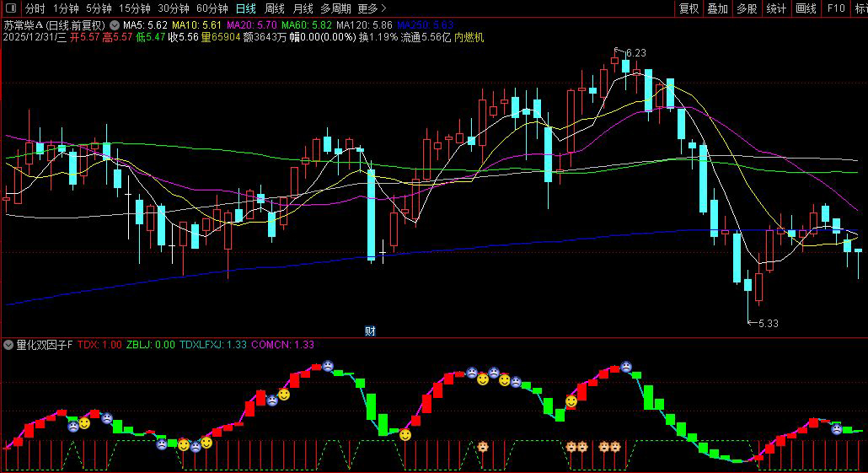Click the 量化双因子F indicator name
The image size is (868, 473).
[x=45, y=345]
